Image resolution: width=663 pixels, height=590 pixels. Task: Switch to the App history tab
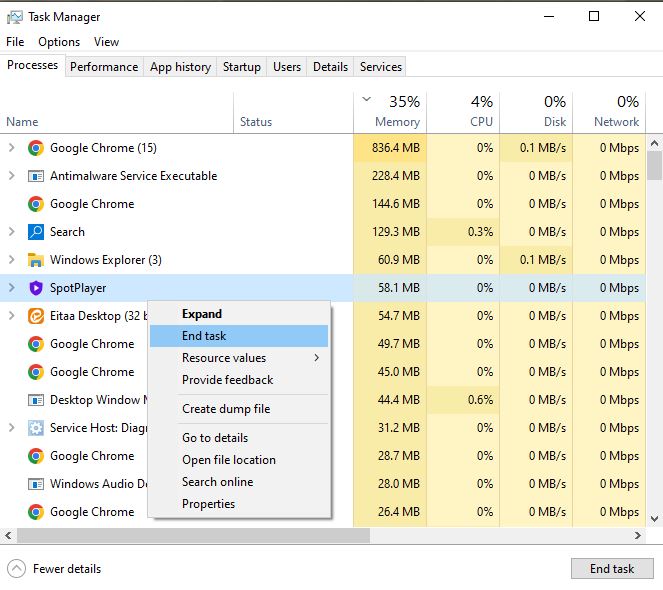click(180, 67)
